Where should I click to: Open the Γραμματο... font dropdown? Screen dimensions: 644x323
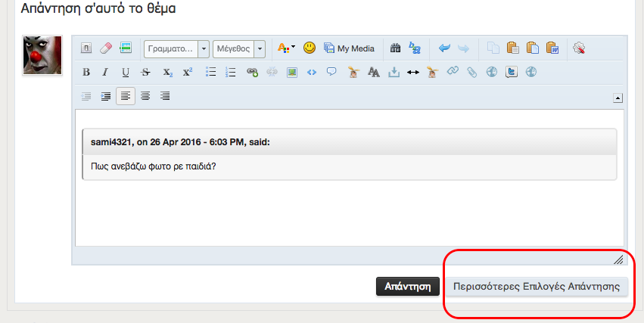tap(176, 49)
